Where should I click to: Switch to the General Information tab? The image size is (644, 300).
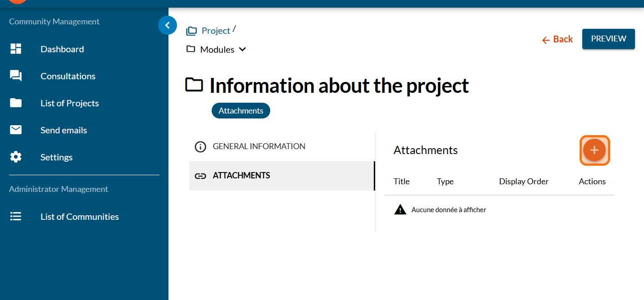(259, 146)
